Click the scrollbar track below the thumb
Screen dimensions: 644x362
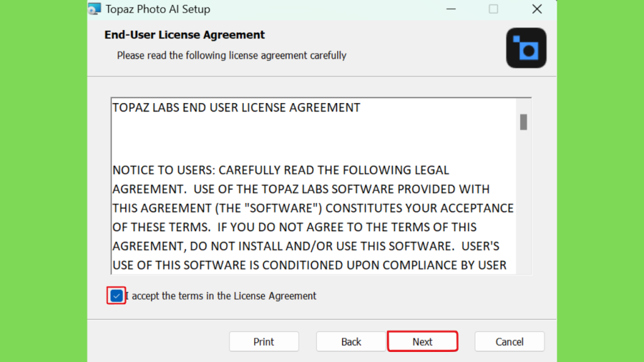pyautogui.click(x=523, y=201)
